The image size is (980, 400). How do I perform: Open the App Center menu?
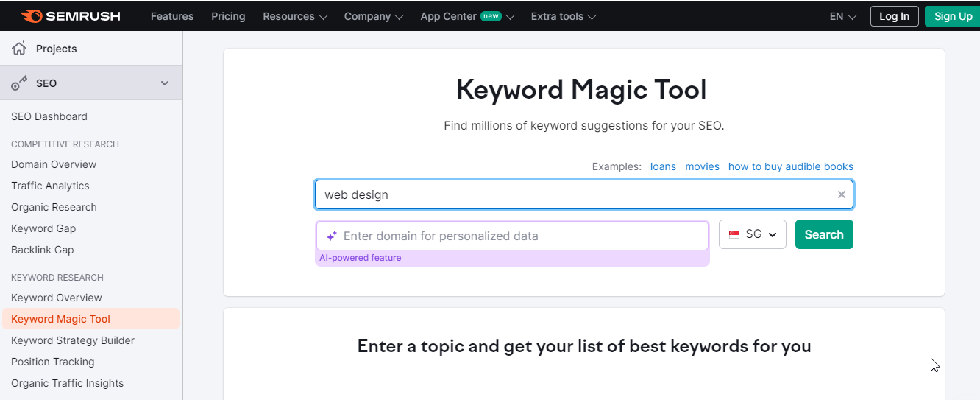(466, 16)
